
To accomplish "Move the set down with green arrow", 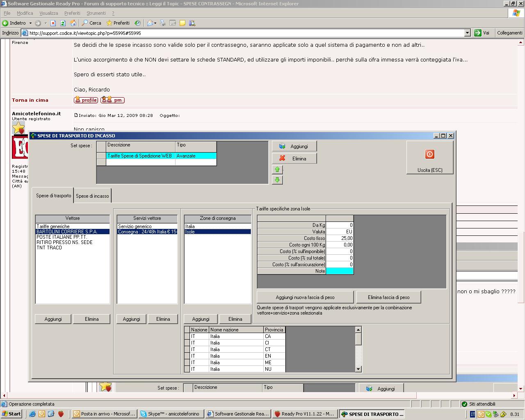I will pyautogui.click(x=277, y=180).
